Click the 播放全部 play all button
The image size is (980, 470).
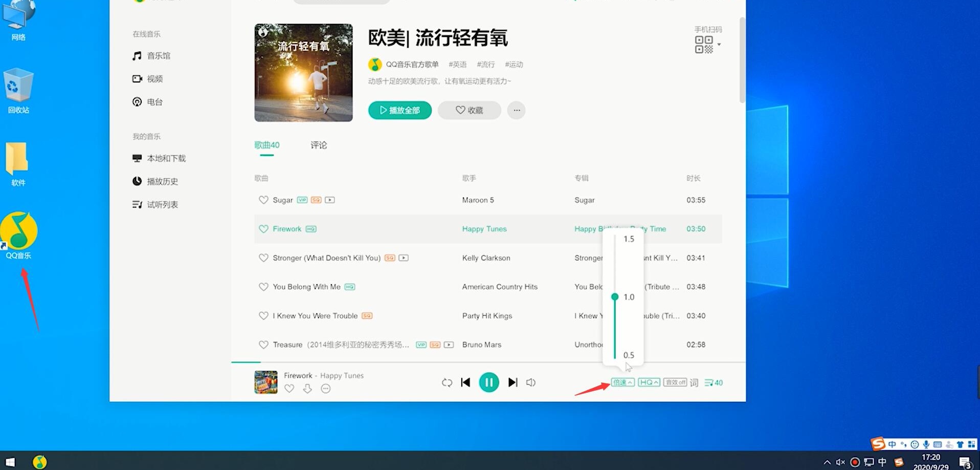click(x=400, y=110)
